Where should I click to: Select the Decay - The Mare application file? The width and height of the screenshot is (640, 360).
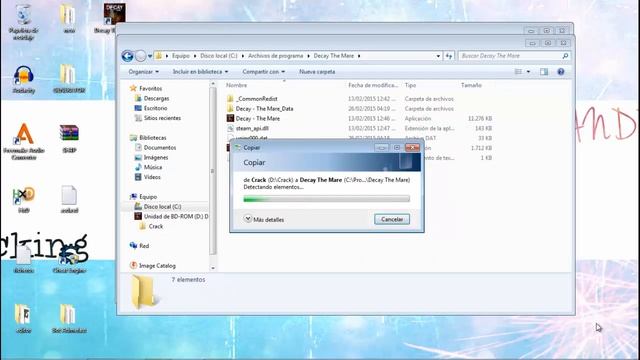point(253,118)
